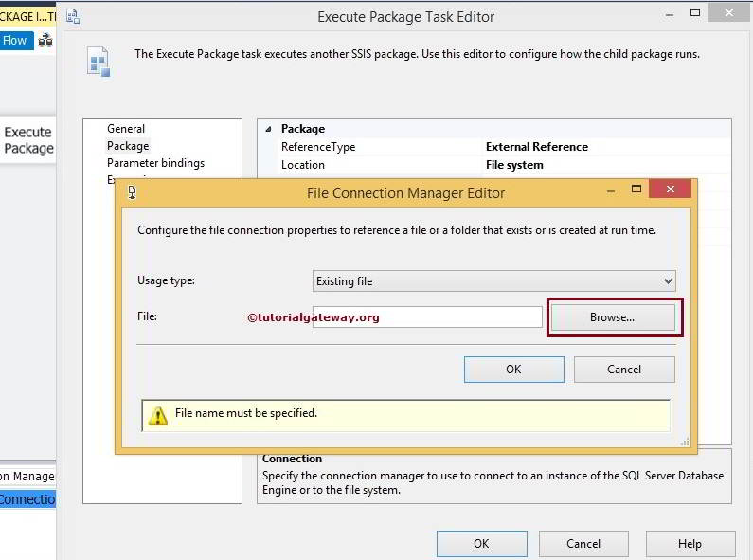Select the Package page
The width and height of the screenshot is (753, 560).
pos(128,146)
